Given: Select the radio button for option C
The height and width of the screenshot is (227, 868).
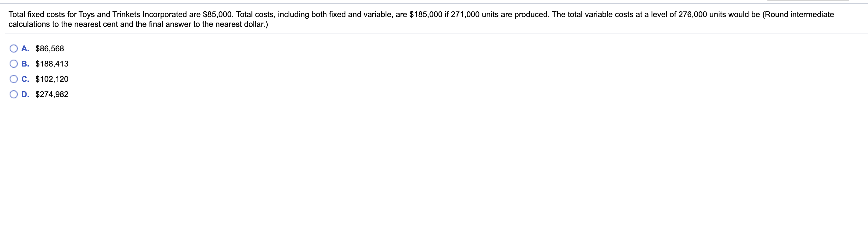Looking at the screenshot, I should pyautogui.click(x=13, y=79).
